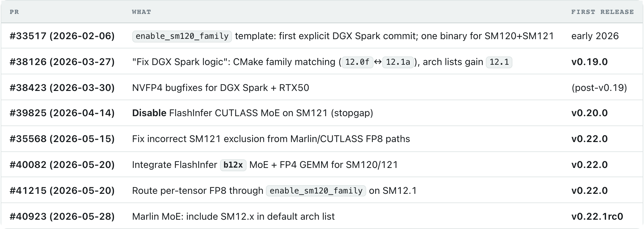Select PR #41215 (2026-05-20) entry
644x229 pixels.
[x=62, y=191]
